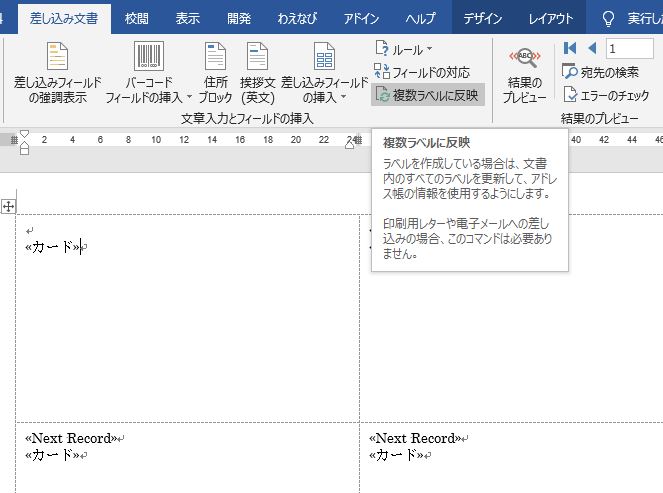Expand the バーコード フィールドの挿入 dropdown arrow
This screenshot has height=493, width=663.
[x=189, y=97]
